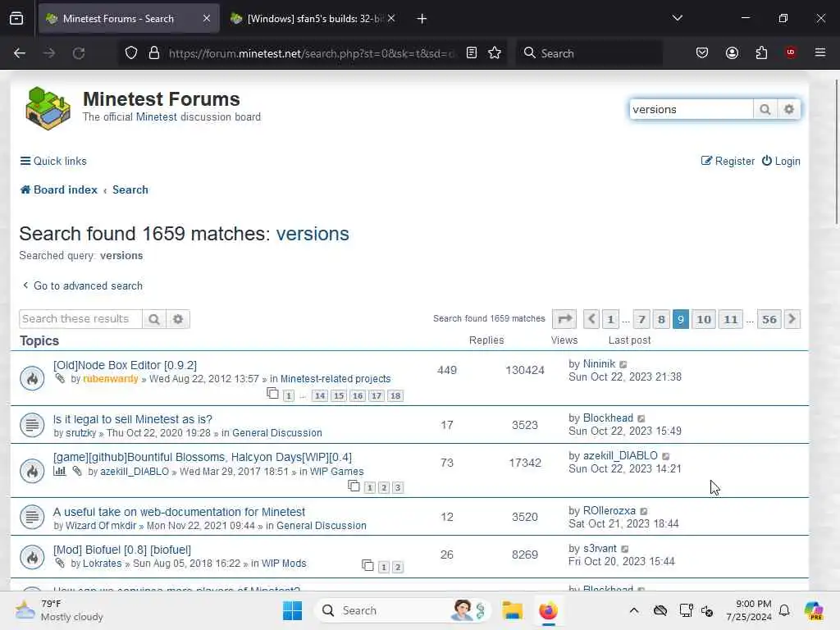Open topic Bountiful Blossoms, Halcyon Days
This screenshot has width=840, height=630.
203,457
